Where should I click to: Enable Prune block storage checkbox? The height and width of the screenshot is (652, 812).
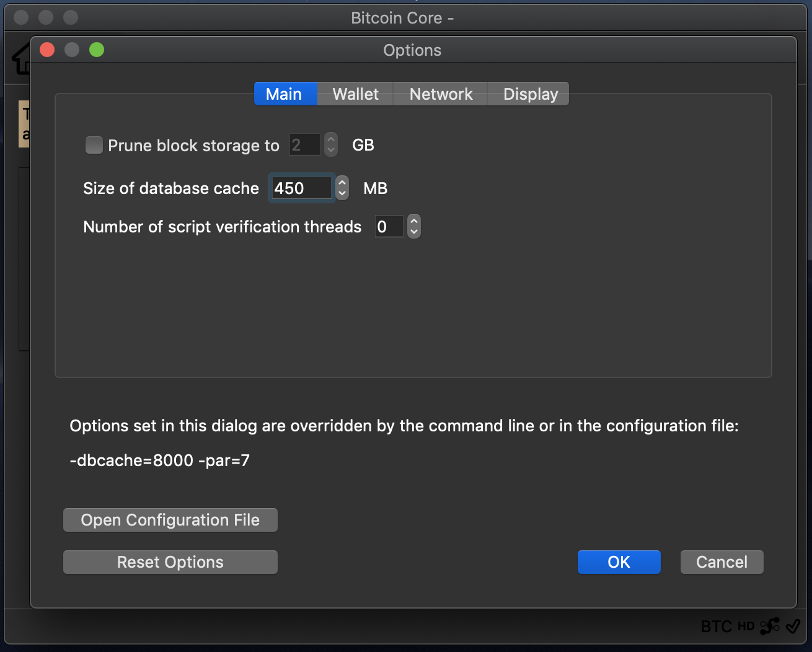pyautogui.click(x=94, y=145)
